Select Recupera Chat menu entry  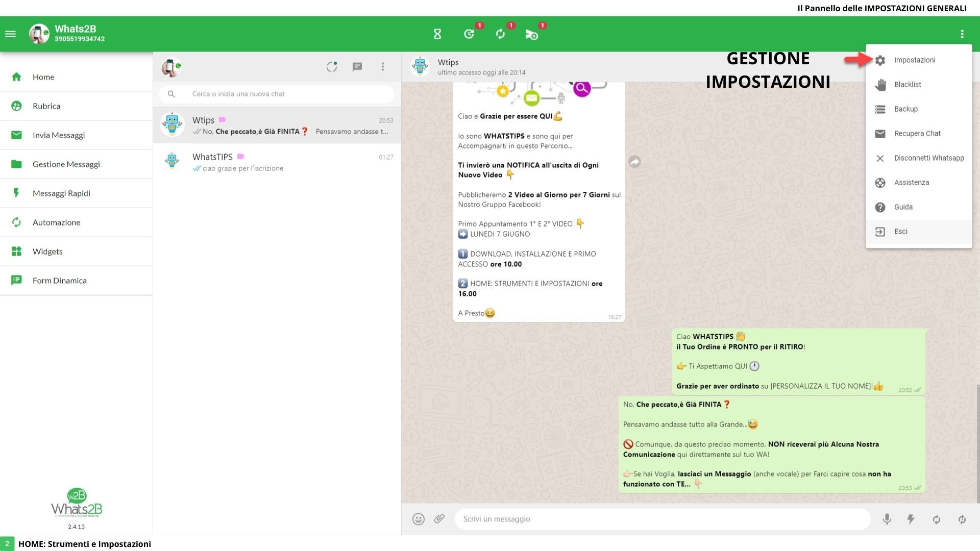click(x=919, y=134)
